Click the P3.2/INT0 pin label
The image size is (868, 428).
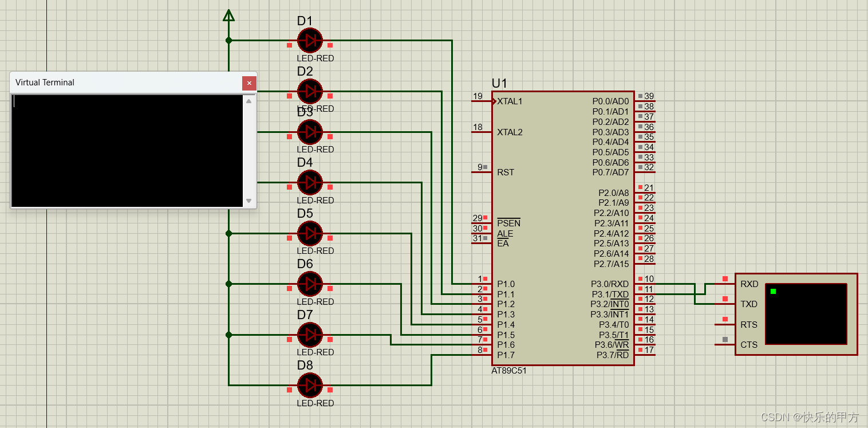[610, 304]
